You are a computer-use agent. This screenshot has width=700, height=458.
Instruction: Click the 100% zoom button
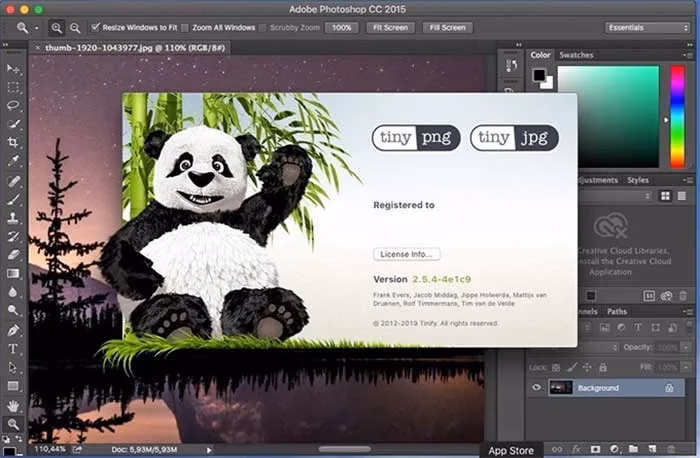click(x=342, y=28)
